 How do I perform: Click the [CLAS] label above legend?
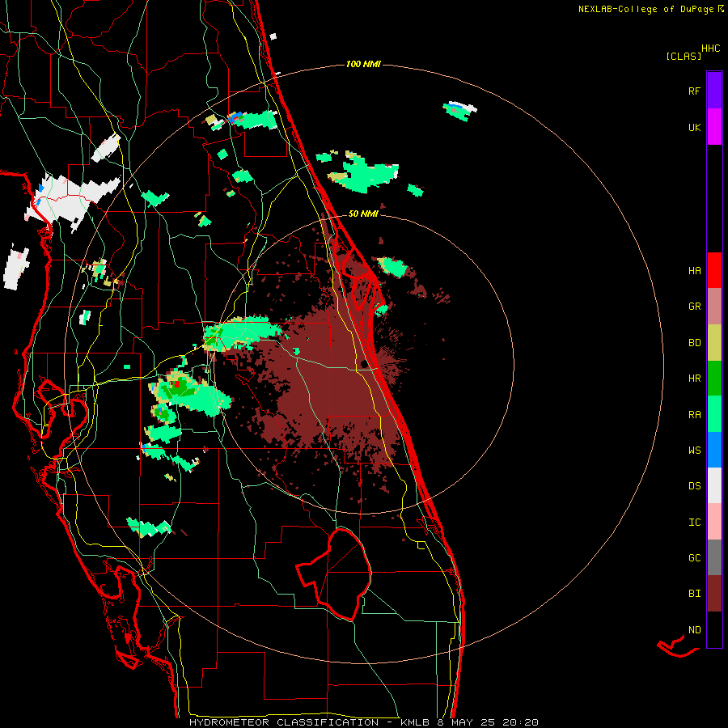click(684, 56)
